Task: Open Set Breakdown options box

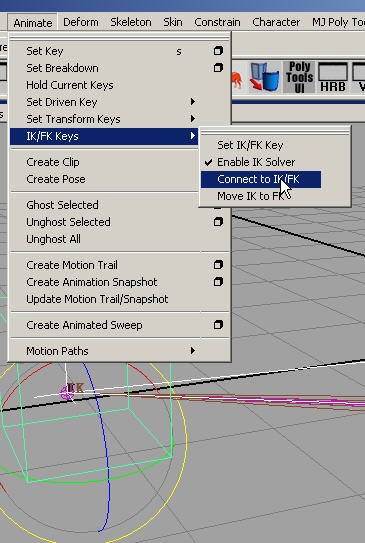Action: (x=218, y=68)
